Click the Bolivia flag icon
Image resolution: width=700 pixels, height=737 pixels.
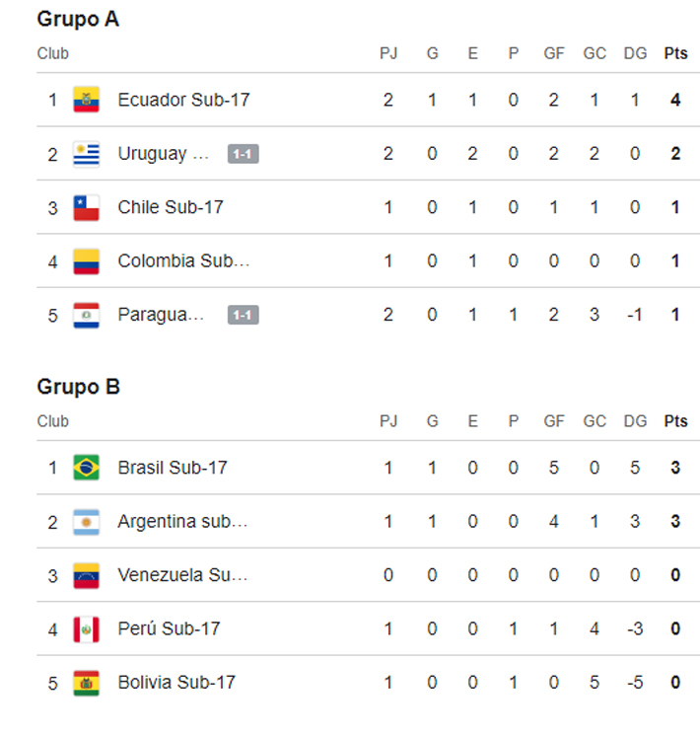87,683
